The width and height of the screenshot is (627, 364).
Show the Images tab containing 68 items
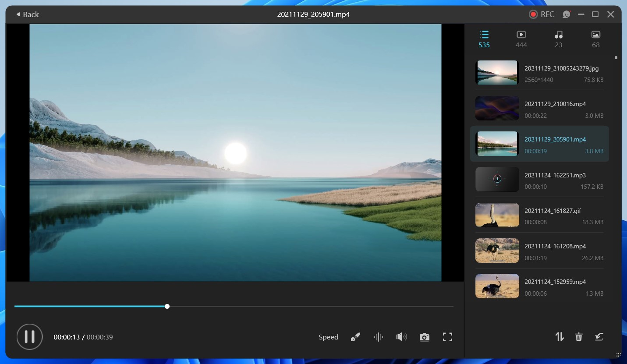[x=595, y=39]
